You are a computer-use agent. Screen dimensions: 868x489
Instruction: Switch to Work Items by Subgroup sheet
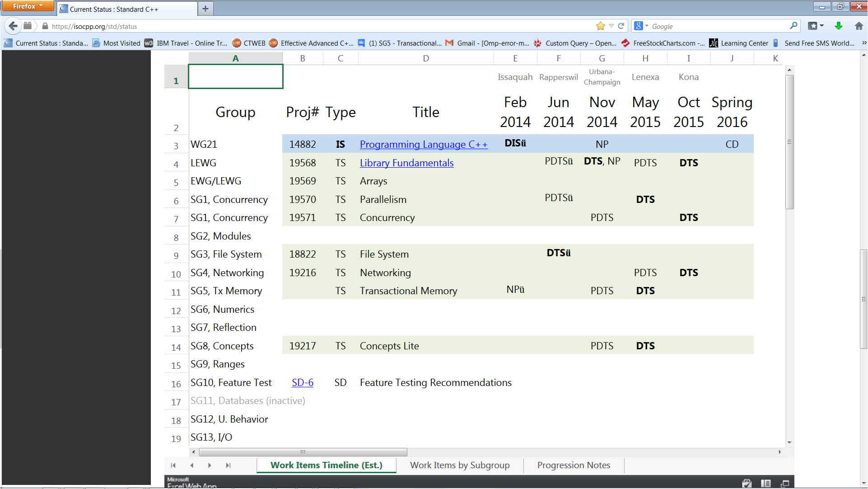pos(460,465)
